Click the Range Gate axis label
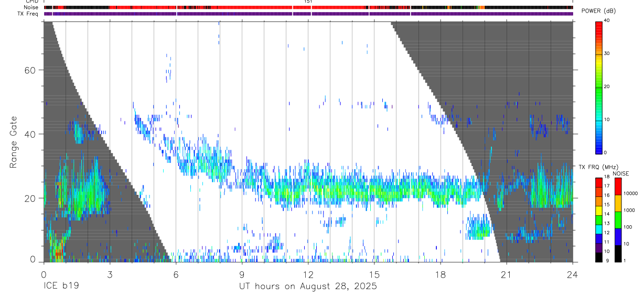The image size is (644, 297). 14,142
